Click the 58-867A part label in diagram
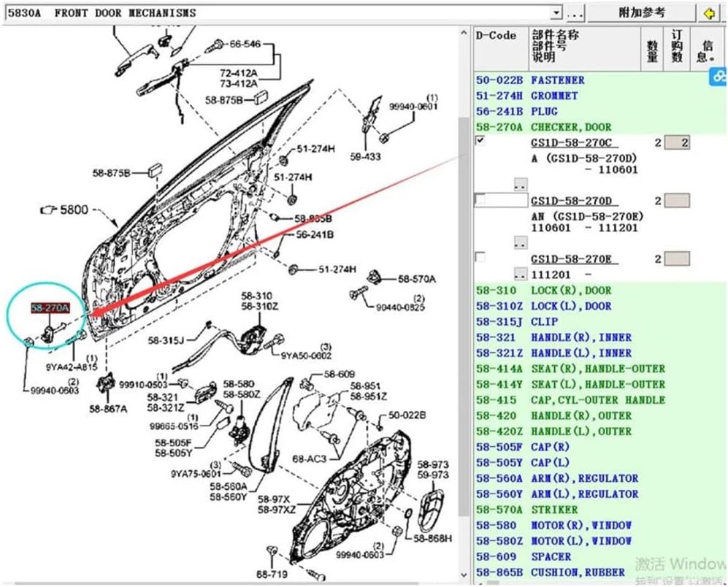Screen dimensions: 728x587 tap(108, 408)
